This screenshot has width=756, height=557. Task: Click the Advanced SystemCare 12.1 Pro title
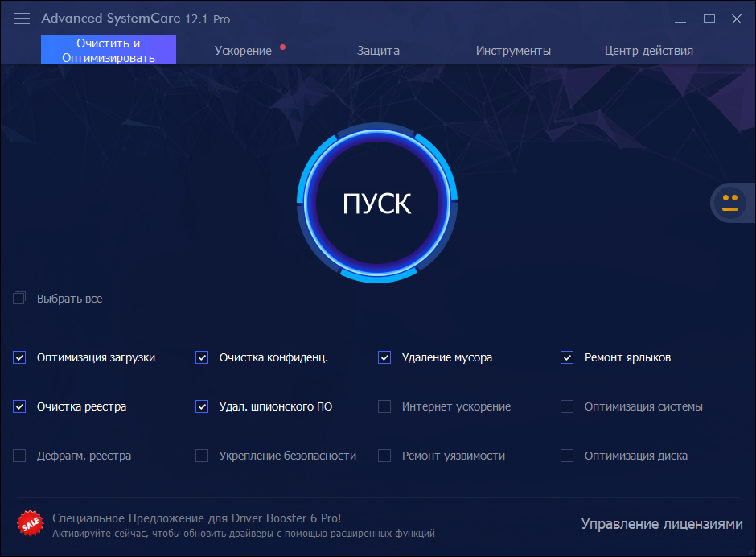pyautogui.click(x=135, y=19)
